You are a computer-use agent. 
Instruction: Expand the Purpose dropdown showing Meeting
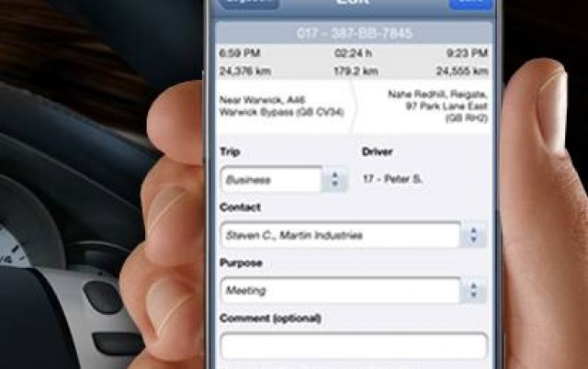point(340,291)
